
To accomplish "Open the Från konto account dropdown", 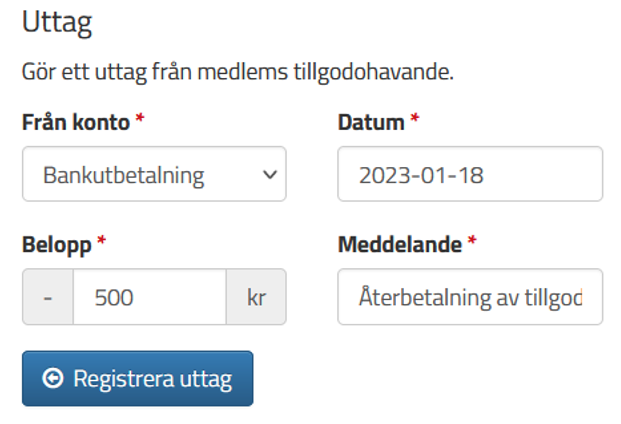I will tap(154, 174).
